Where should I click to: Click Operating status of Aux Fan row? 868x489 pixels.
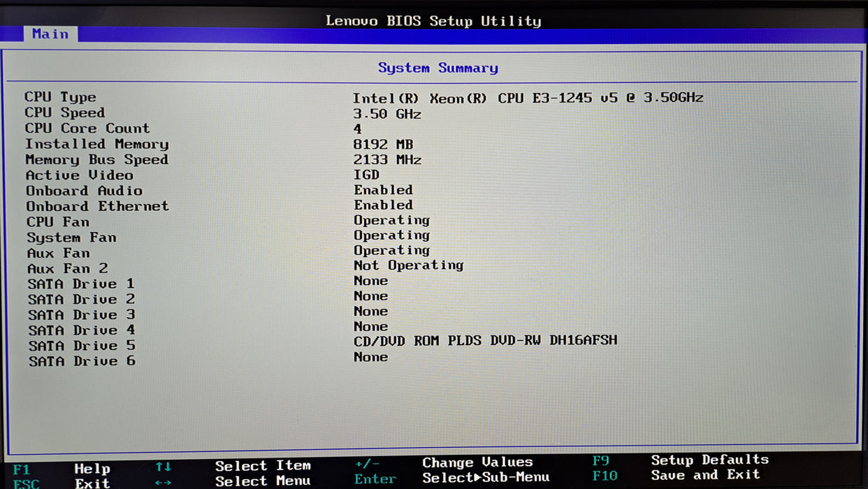[x=391, y=250]
